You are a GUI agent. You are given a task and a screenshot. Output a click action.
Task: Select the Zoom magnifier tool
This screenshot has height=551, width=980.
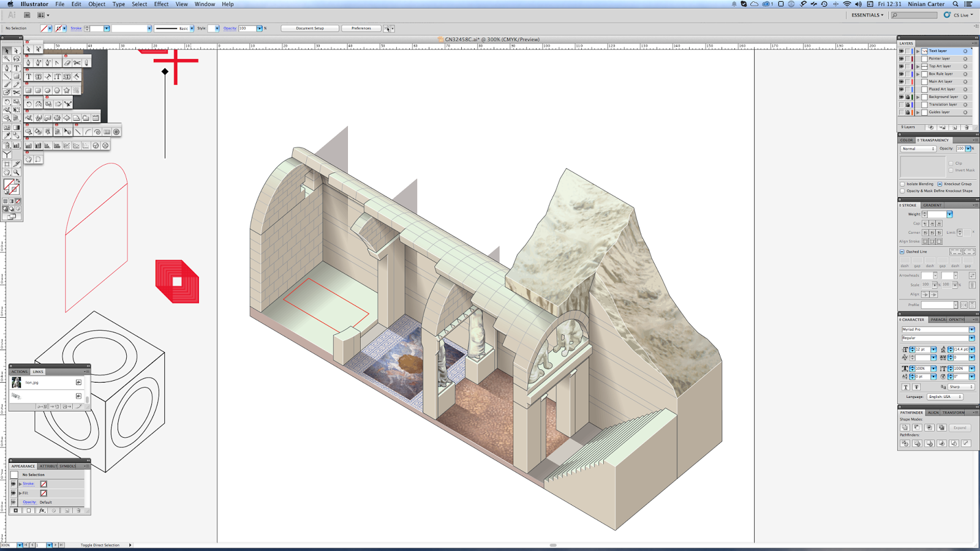tap(17, 173)
